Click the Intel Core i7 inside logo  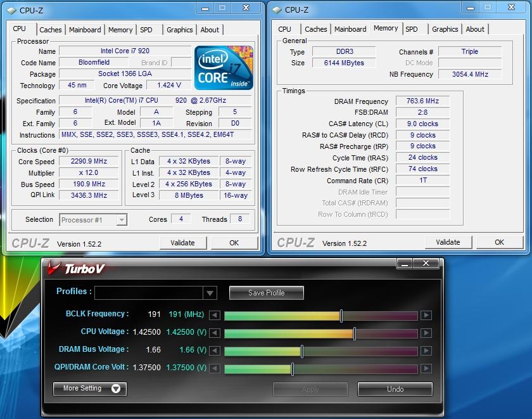(x=224, y=67)
